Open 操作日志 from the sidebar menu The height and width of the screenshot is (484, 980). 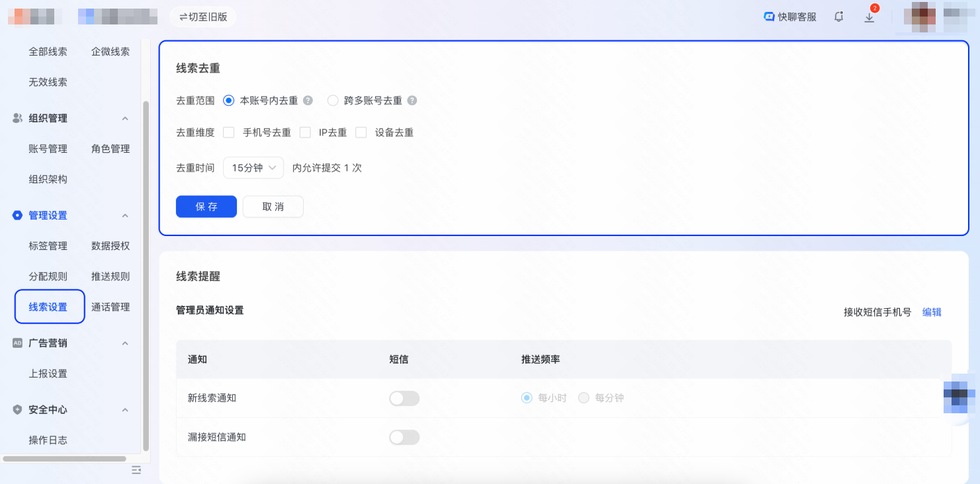coord(48,440)
